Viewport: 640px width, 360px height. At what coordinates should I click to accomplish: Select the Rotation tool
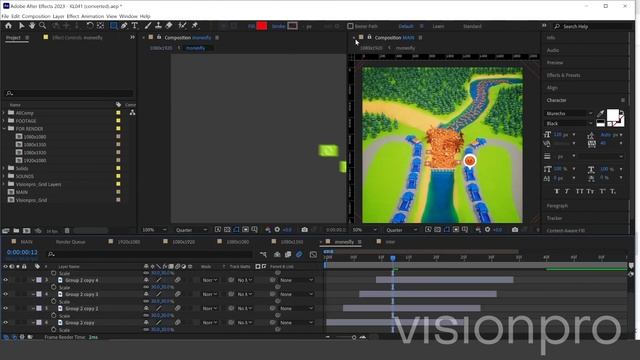click(x=90, y=26)
